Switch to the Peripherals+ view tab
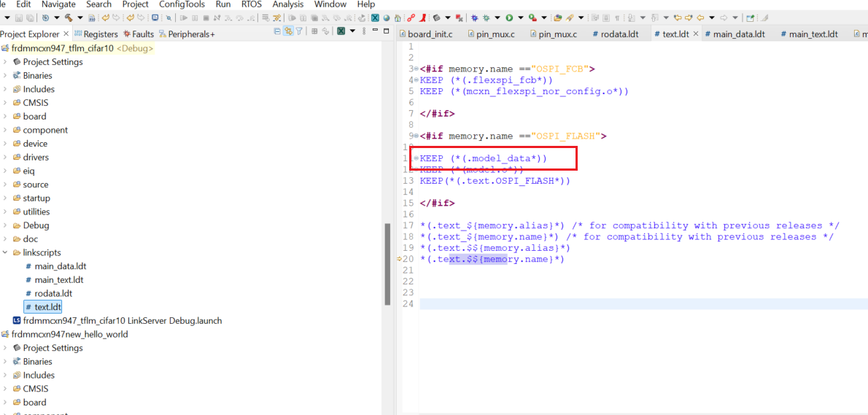 pos(187,34)
